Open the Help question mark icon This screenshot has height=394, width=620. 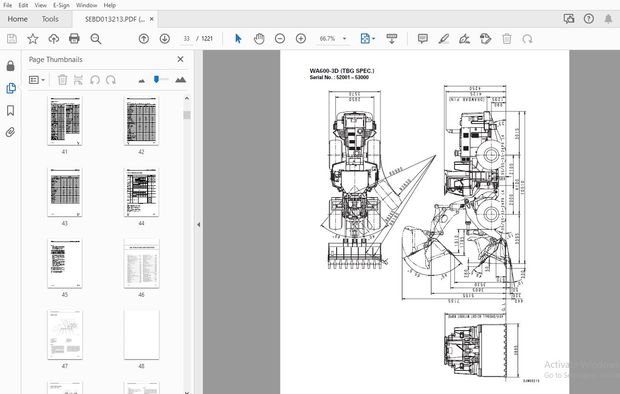tap(589, 19)
